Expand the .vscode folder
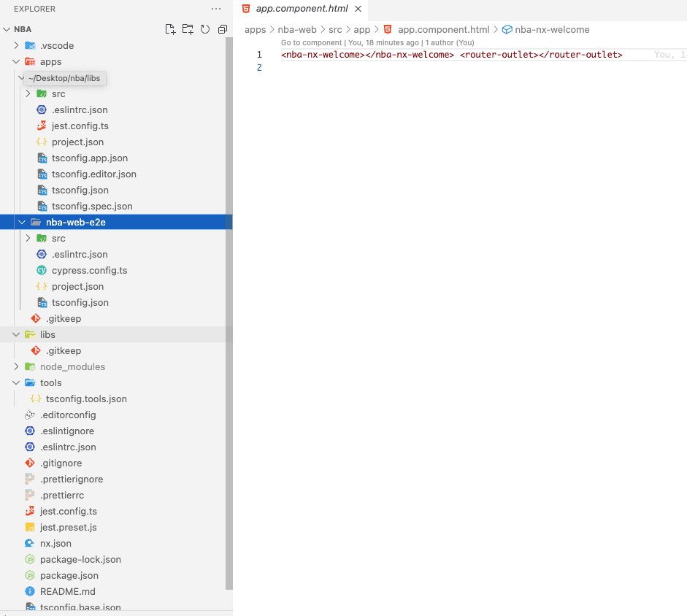The width and height of the screenshot is (687, 616). (x=17, y=45)
